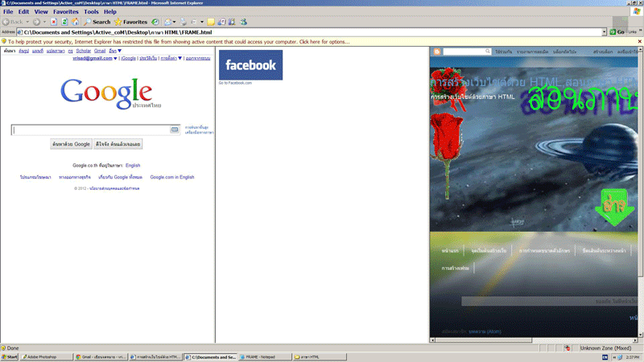Open the History icon in toolbar
644x362 pixels.
(155, 22)
